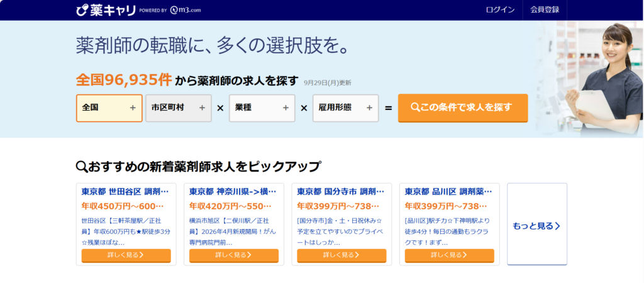Click magnifier icon beside おすすめ heading
Viewport: 644px width, 283px height.
pos(81,167)
